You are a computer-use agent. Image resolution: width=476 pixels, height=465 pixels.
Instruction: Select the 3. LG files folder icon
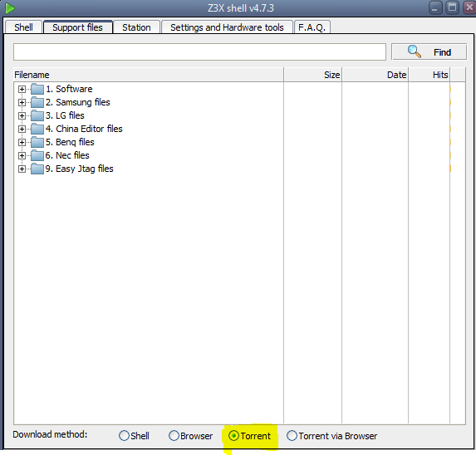click(37, 115)
